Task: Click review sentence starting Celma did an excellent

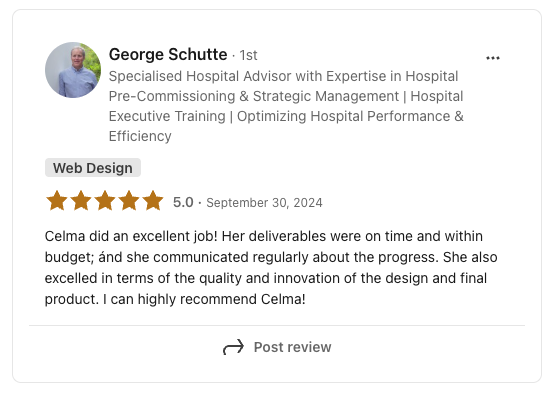Action: click(x=131, y=236)
